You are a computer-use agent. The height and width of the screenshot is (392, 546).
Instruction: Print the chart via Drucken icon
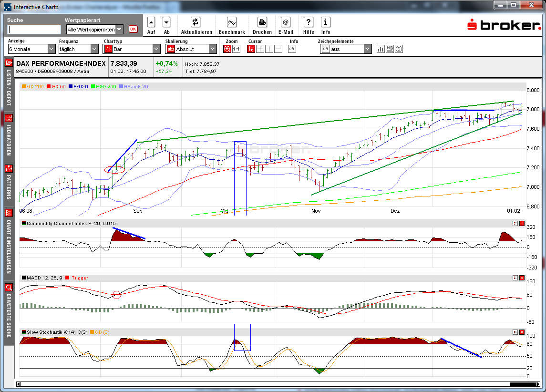262,22
